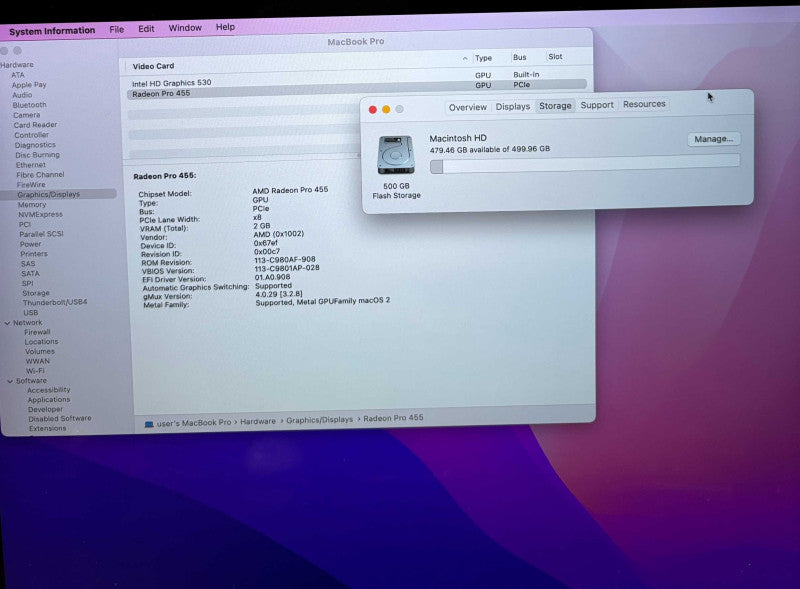Select the Radeon Pro 455 row

pyautogui.click(x=356, y=91)
